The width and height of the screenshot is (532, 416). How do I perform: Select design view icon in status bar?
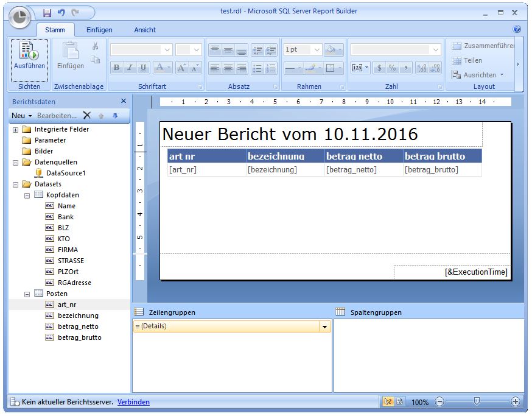tap(388, 402)
